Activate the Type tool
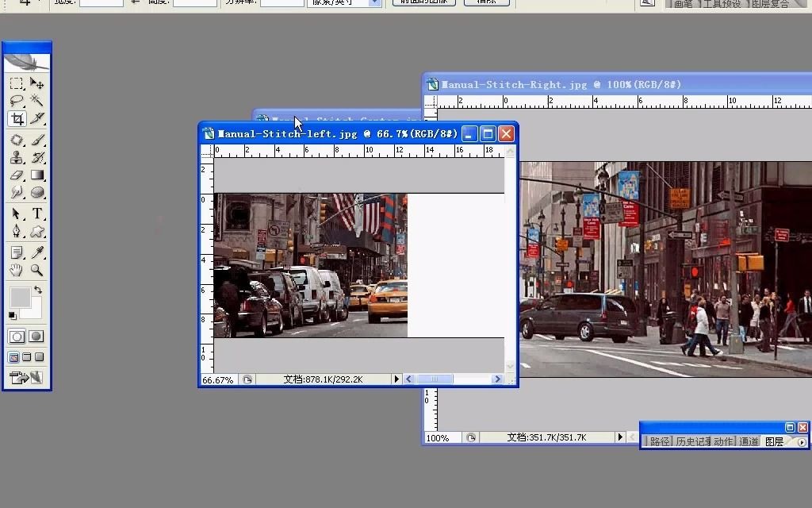Image resolution: width=812 pixels, height=508 pixels. coord(36,213)
